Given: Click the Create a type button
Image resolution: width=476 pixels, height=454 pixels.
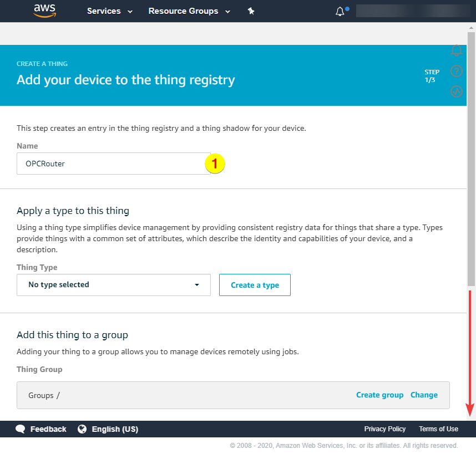Looking at the screenshot, I should click(255, 285).
